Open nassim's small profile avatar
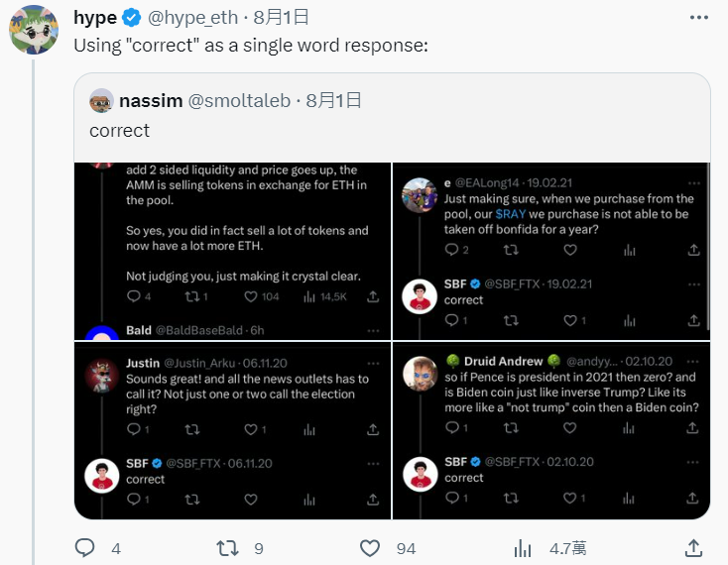The height and width of the screenshot is (565, 728). coord(101,101)
